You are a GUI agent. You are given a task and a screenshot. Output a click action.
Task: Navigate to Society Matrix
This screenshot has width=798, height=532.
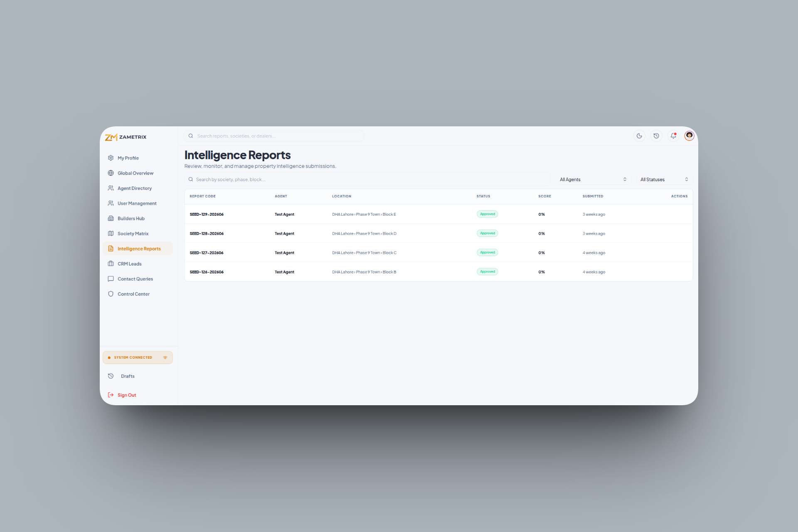pos(138,234)
